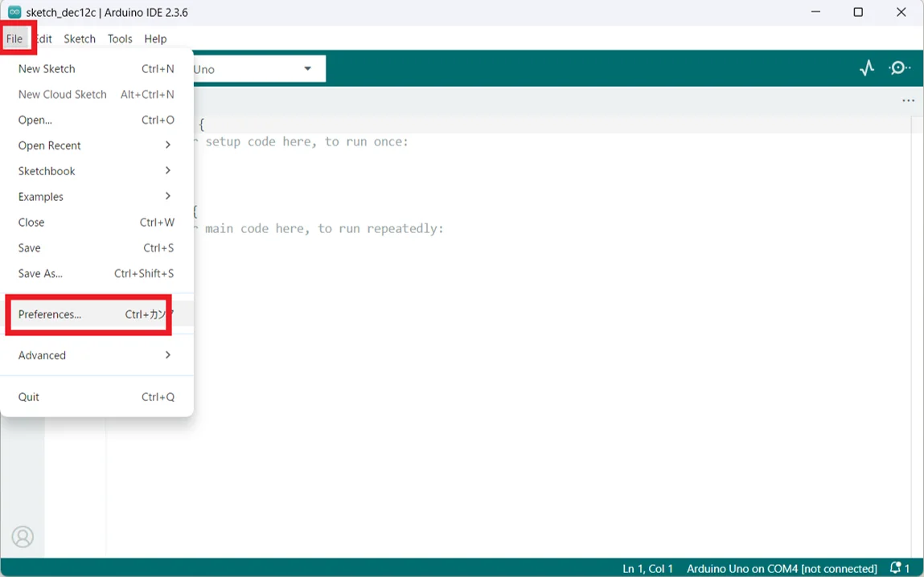
Task: Click the 'main code here' comment line
Action: pyautogui.click(x=318, y=228)
